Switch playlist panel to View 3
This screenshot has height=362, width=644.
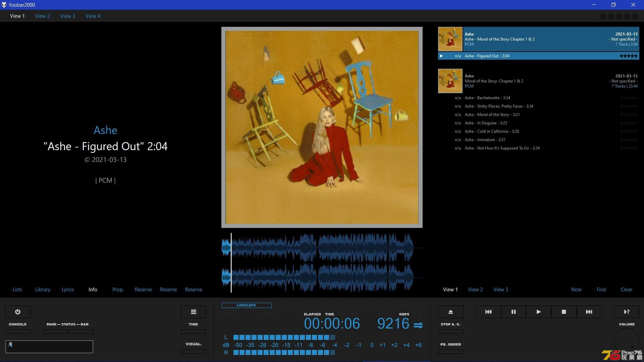tap(501, 289)
